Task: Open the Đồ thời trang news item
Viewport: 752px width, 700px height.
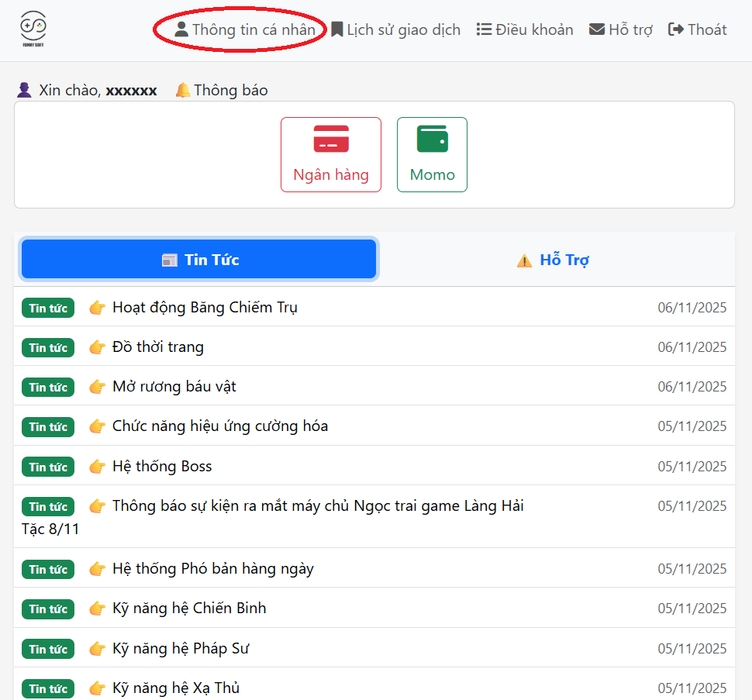Action: 157,347
